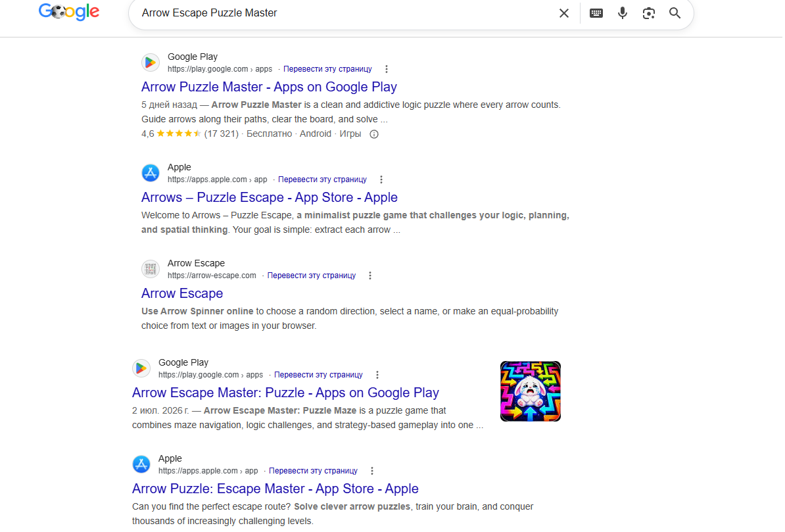Open Arrow Escape Master: Puzzle - Google Play link
The image size is (785, 532).
pyautogui.click(x=287, y=393)
